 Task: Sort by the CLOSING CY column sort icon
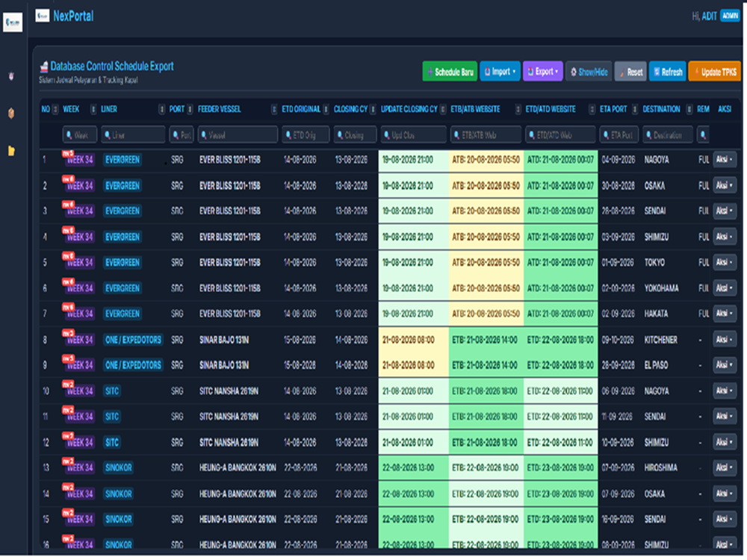pos(373,110)
